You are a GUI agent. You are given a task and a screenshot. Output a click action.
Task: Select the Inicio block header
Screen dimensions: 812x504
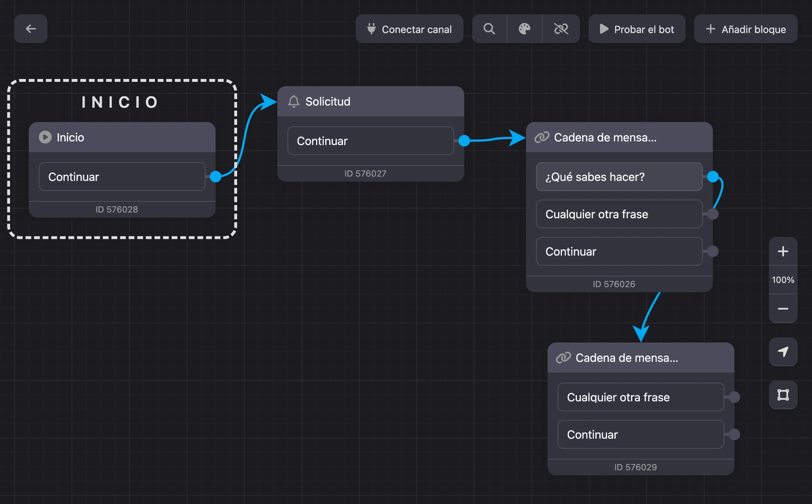122,137
